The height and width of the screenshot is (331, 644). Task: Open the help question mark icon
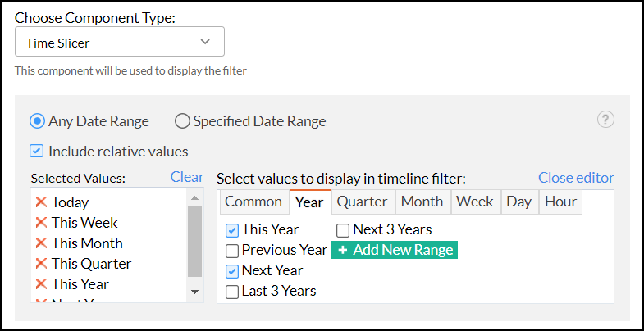click(x=605, y=120)
